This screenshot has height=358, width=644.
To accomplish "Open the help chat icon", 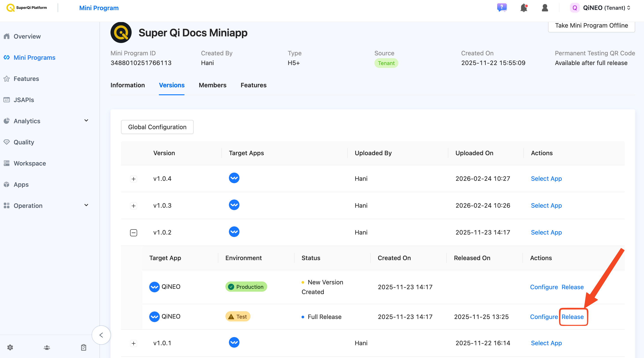I will click(502, 7).
